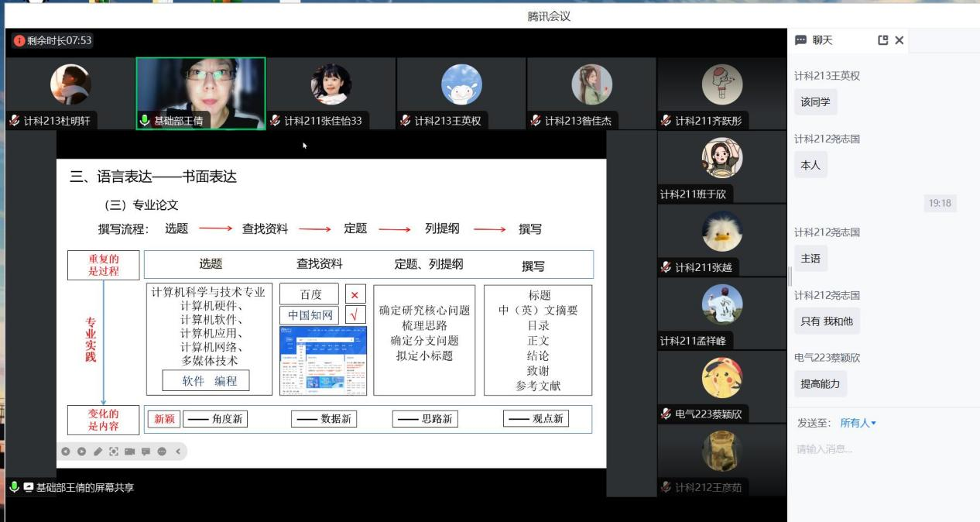The width and height of the screenshot is (980, 522).
Task: Click the subtitles icon in slideshow toolbar
Action: click(146, 452)
